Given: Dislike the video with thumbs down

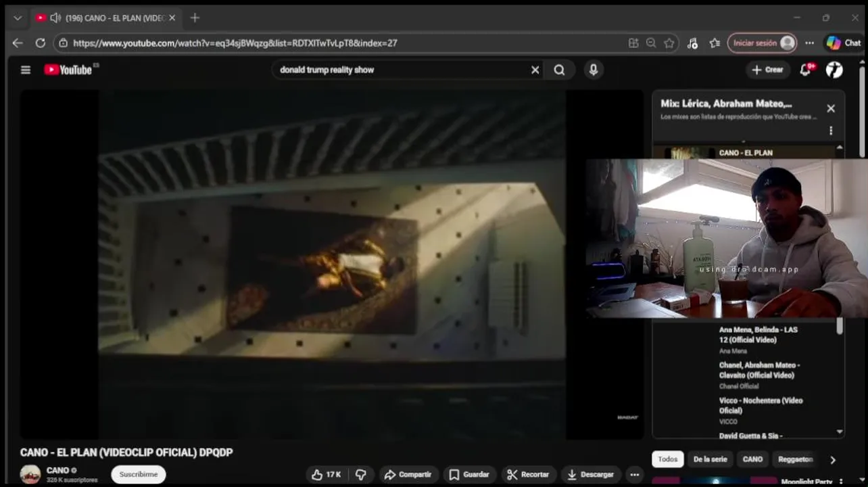Looking at the screenshot, I should tap(361, 474).
